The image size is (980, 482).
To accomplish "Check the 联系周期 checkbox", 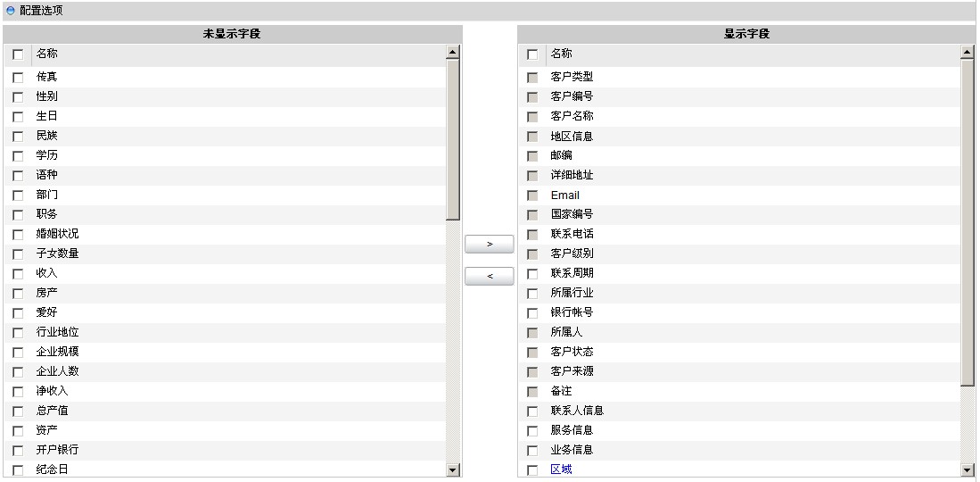I will click(531, 273).
